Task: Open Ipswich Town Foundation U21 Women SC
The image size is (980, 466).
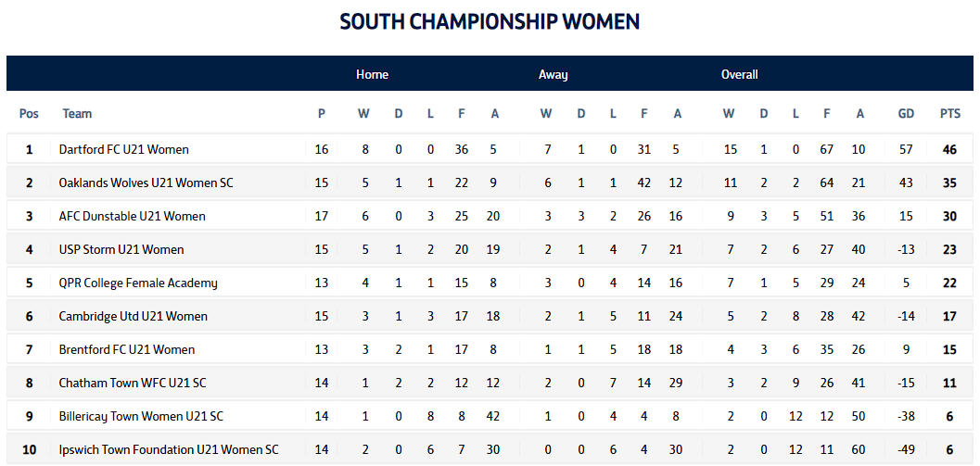Action: point(169,449)
